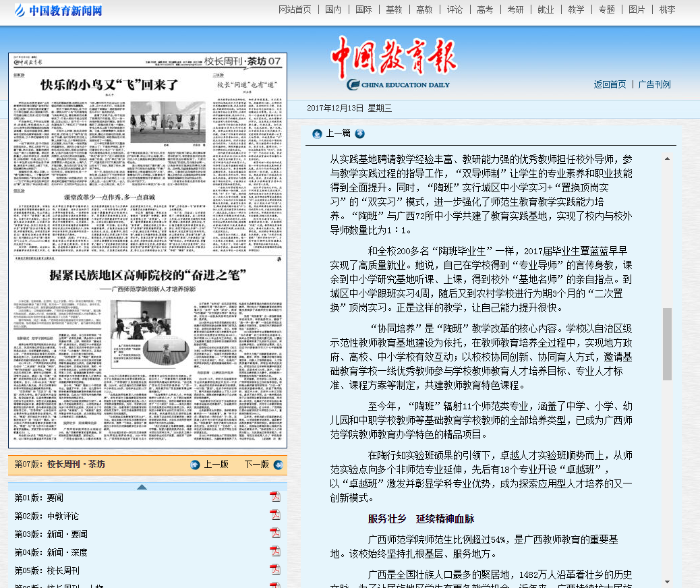
Task: Go to 图片 section
Action: point(637,10)
